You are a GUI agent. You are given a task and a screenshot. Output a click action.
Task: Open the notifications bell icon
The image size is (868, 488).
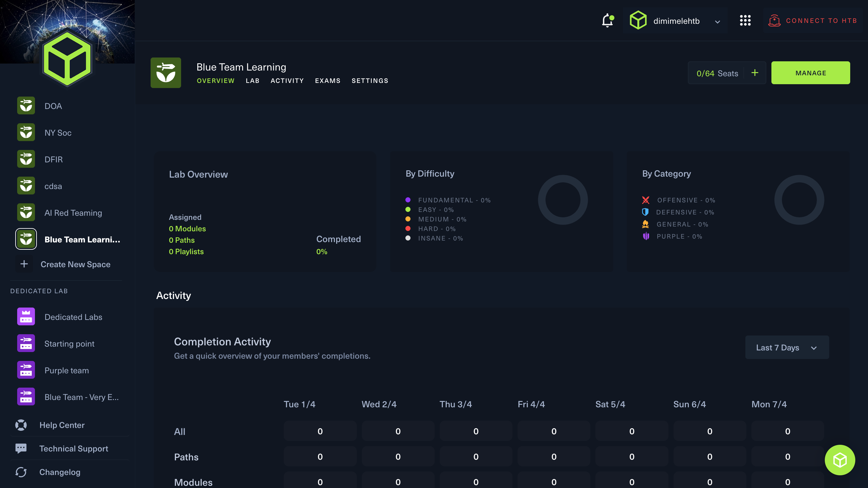(607, 21)
